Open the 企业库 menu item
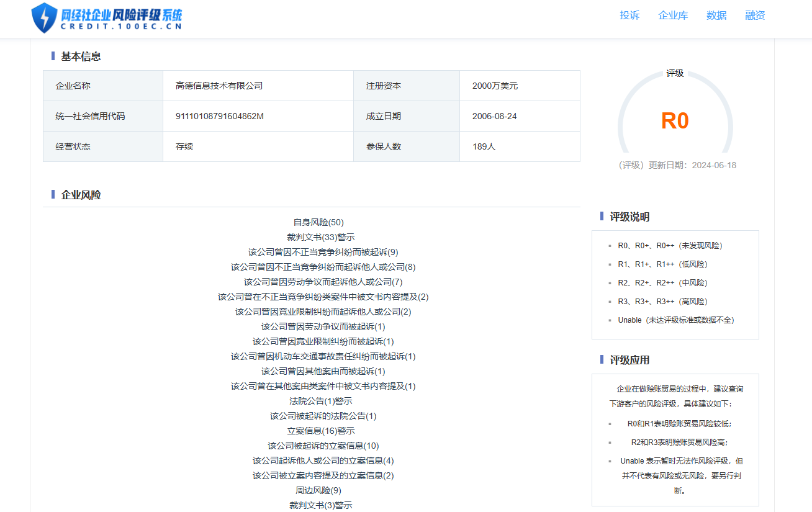Image resolution: width=812 pixels, height=512 pixels. [x=673, y=16]
